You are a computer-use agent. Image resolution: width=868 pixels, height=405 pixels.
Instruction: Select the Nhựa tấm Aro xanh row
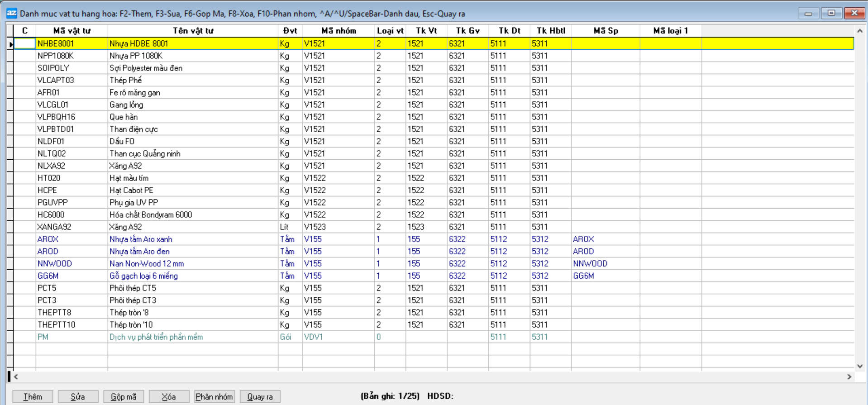pos(141,239)
